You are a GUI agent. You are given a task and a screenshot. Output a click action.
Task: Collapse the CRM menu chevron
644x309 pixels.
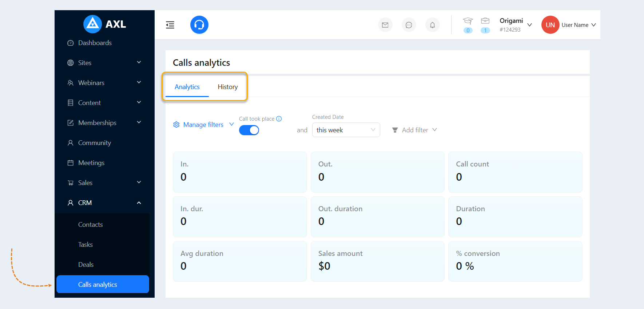[139, 203]
